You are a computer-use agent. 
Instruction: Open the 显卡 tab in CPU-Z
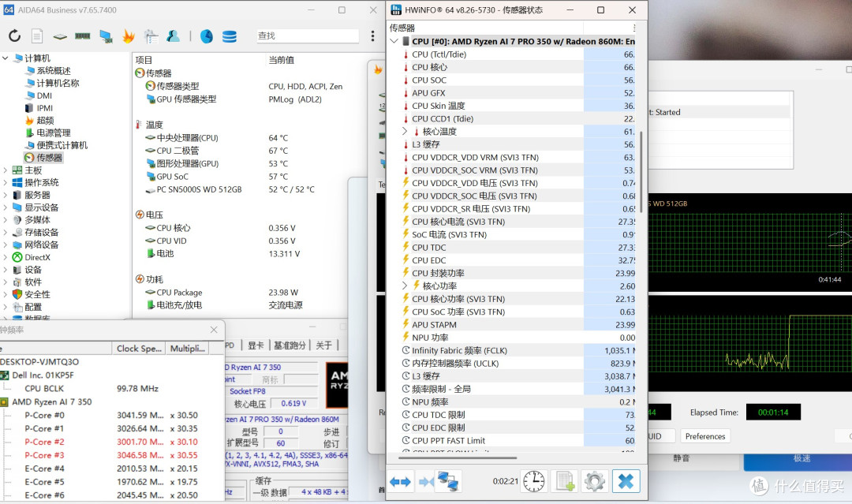pyautogui.click(x=256, y=345)
